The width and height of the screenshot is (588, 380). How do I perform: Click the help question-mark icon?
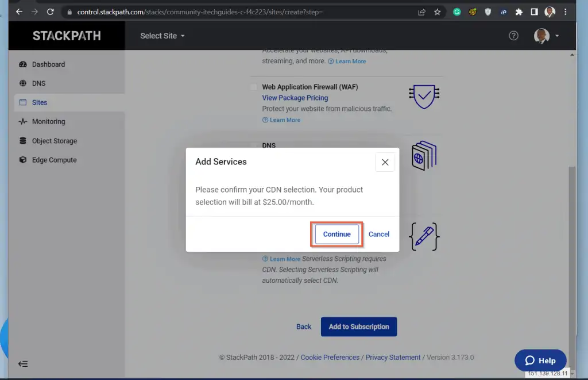tap(513, 35)
